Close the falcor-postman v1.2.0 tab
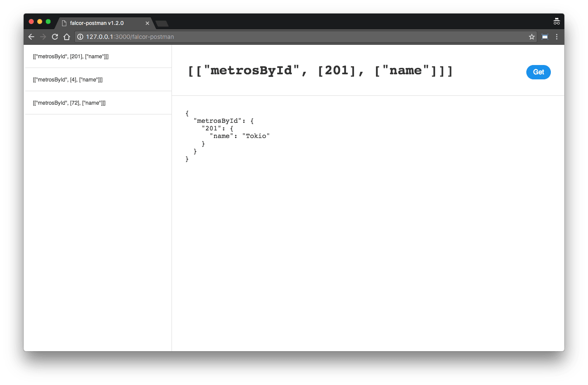The height and width of the screenshot is (385, 588). coord(147,23)
